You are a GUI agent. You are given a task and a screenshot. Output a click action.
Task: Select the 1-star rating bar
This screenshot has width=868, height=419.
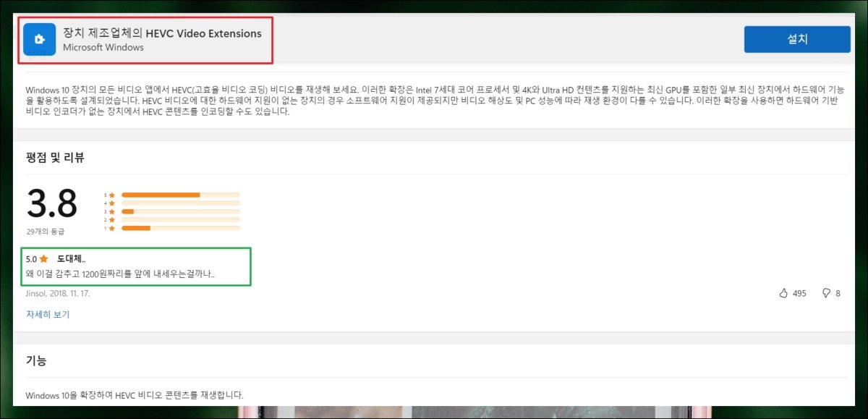click(181, 228)
